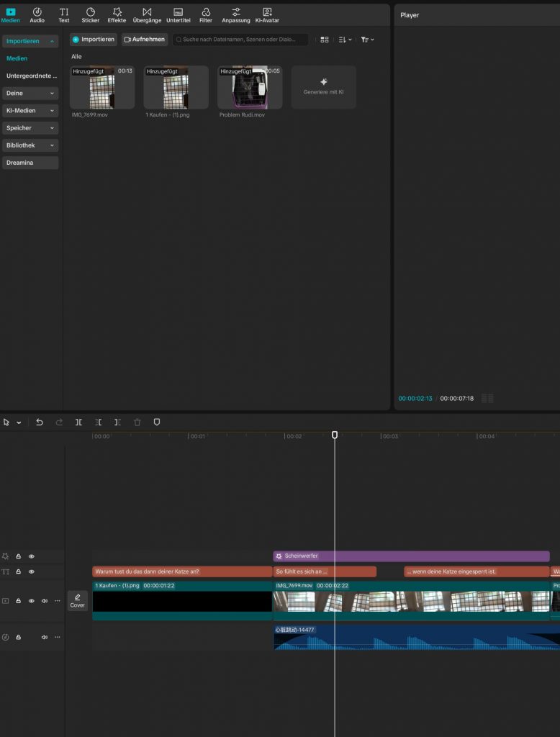Click the split clip tool at playhead
560x737 pixels.
(78, 422)
